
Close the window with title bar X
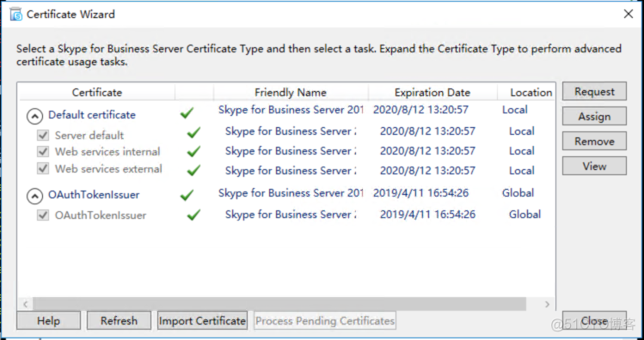click(x=628, y=15)
